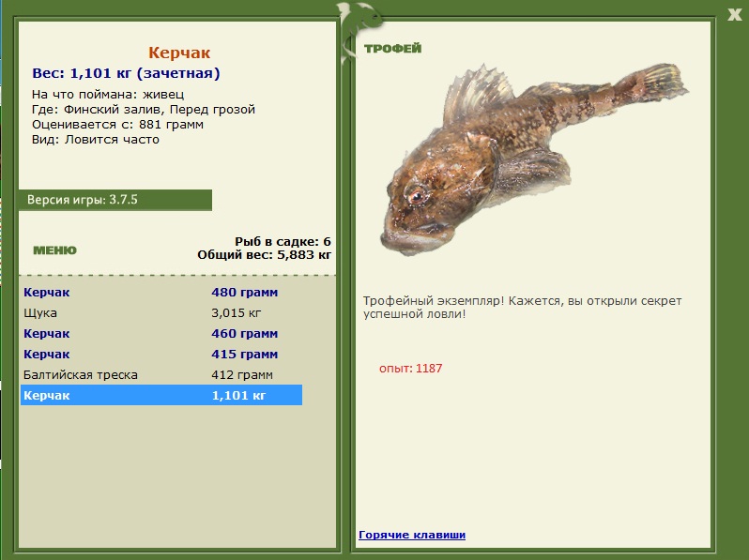Select the Балтийская треска 412 грамм row
749x560 pixels.
(161, 375)
